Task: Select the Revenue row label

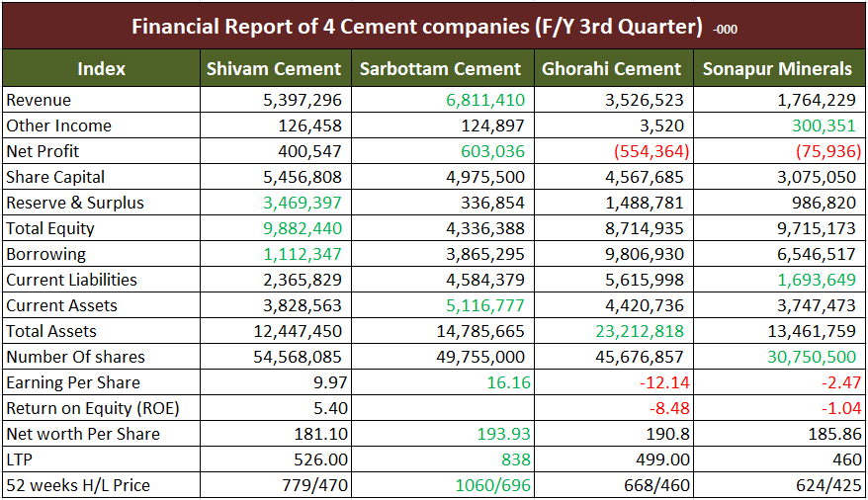Action: (x=39, y=100)
